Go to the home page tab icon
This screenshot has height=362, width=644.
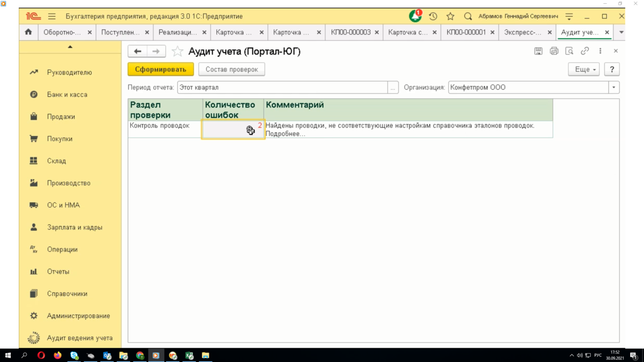point(28,32)
